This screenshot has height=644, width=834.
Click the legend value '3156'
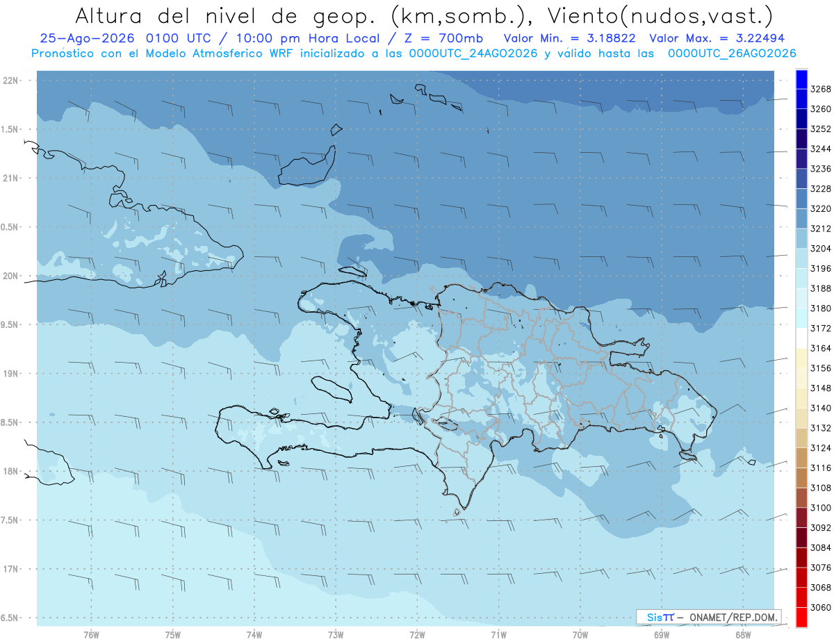[821, 368]
